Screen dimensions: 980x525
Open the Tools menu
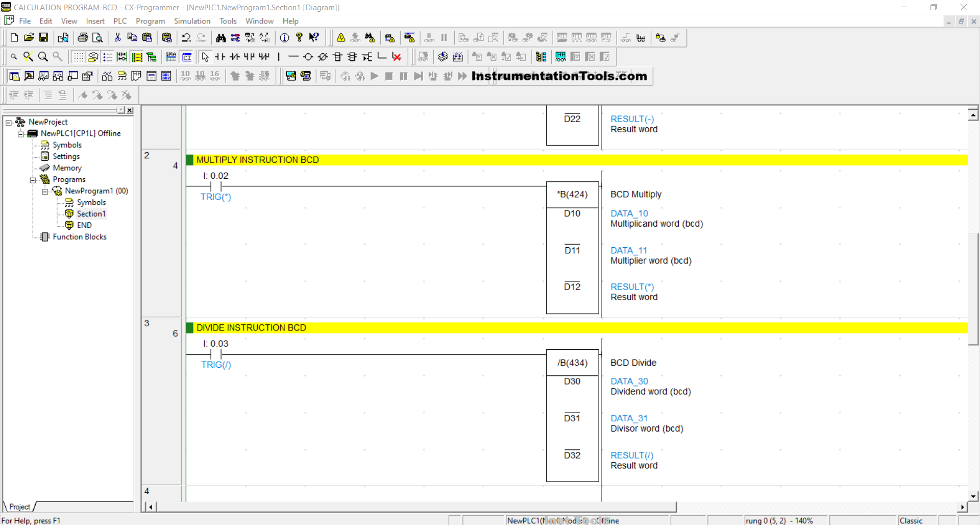coord(228,21)
